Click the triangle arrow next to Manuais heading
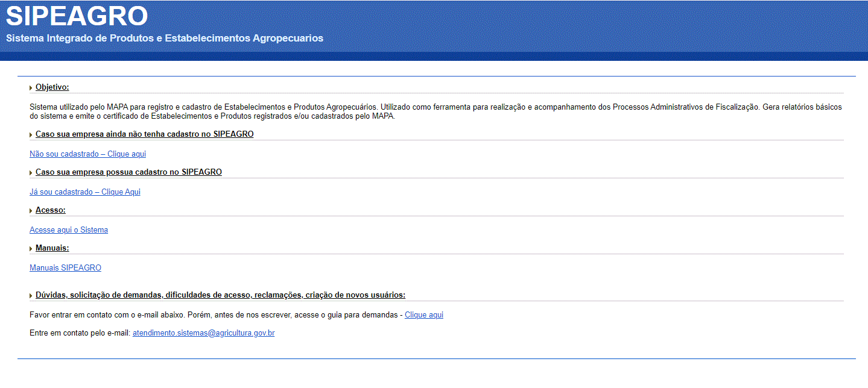868x388 pixels. [31, 249]
